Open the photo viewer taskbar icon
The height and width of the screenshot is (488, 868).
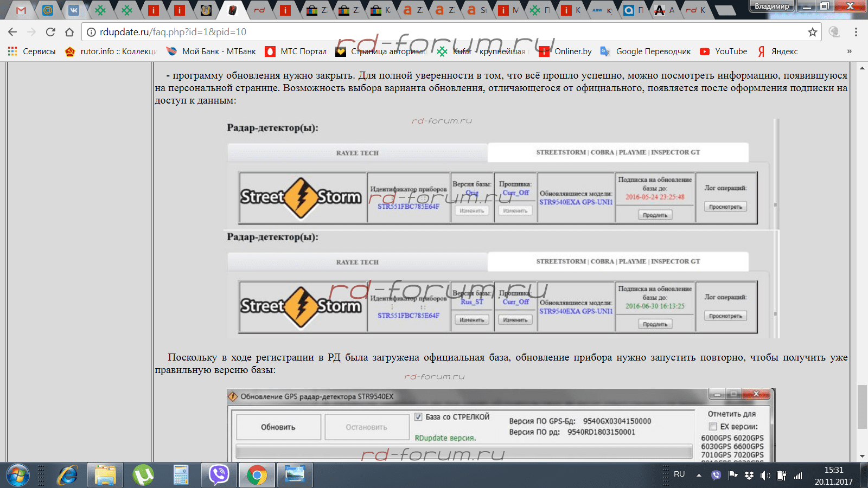click(x=295, y=476)
